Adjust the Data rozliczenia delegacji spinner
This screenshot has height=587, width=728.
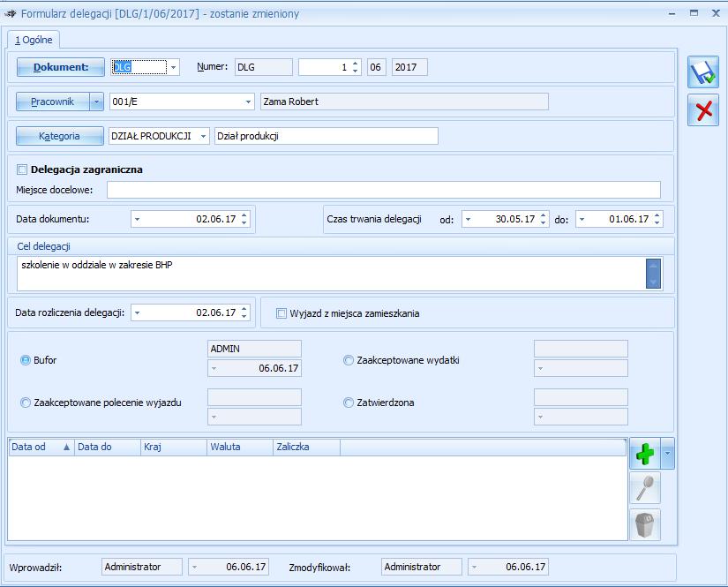(x=244, y=312)
